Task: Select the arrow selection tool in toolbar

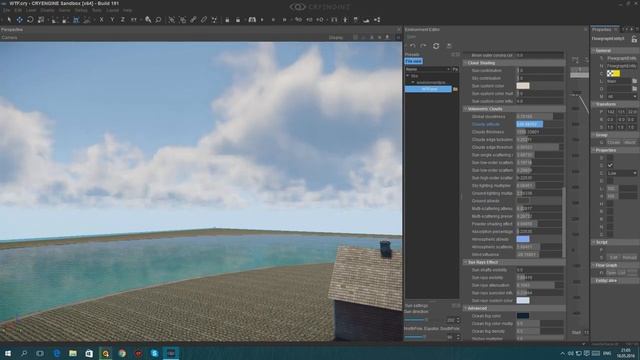Action: coord(9,20)
